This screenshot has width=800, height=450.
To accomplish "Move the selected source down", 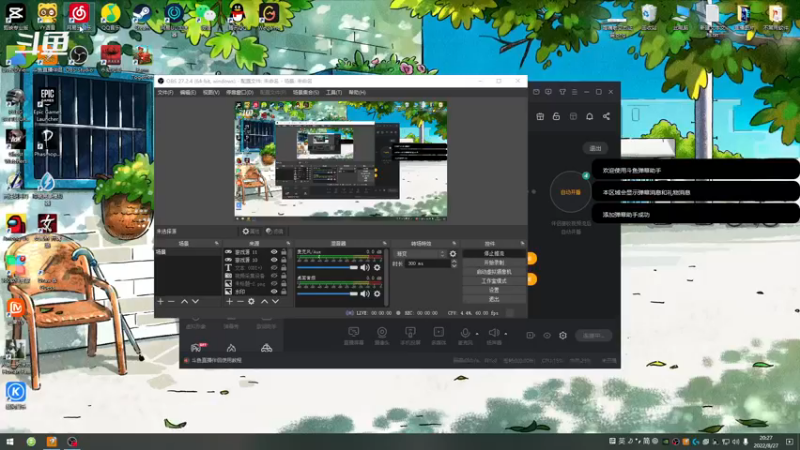I will click(276, 302).
